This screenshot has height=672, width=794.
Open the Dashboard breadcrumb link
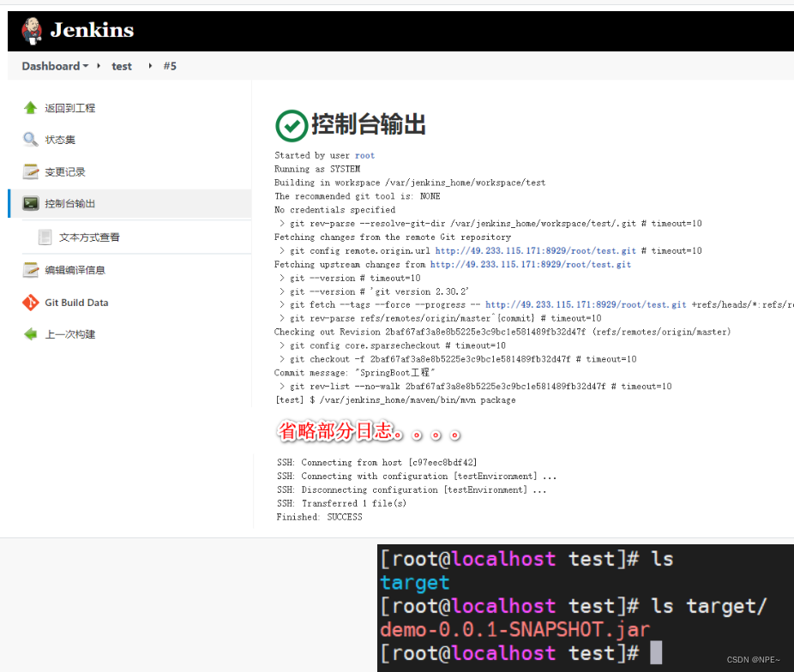[x=51, y=66]
